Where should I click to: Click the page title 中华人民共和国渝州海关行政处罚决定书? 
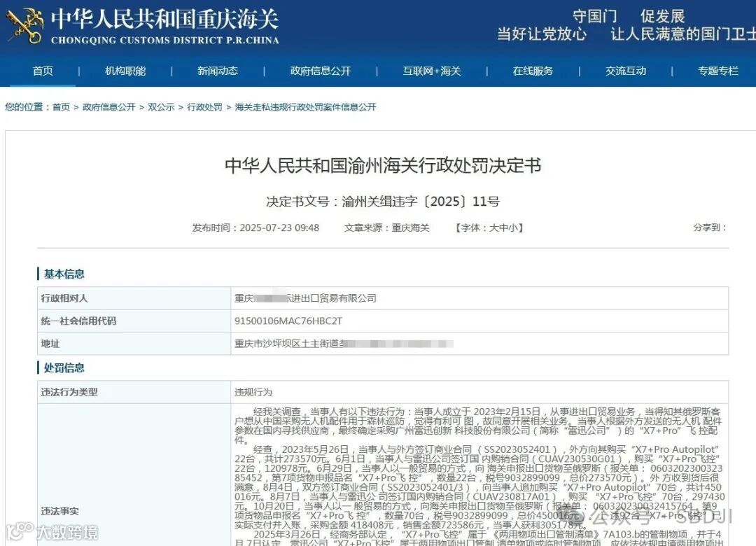tap(383, 165)
